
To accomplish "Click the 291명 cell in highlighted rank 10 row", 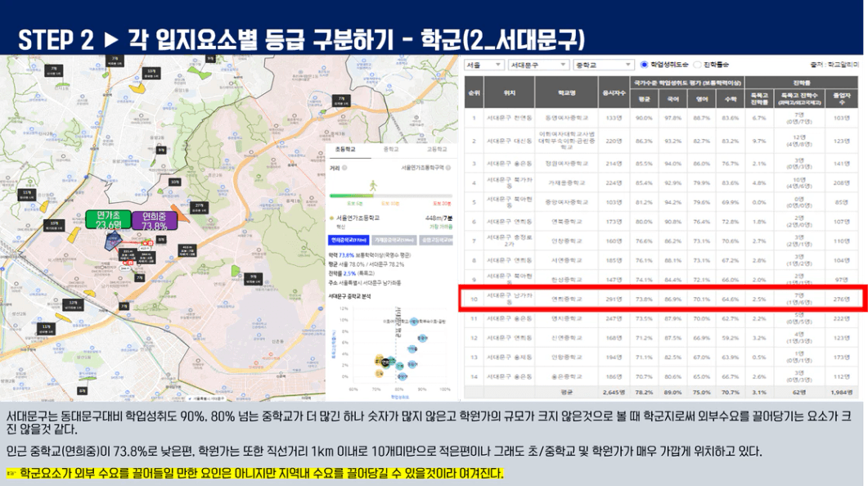I will click(614, 299).
